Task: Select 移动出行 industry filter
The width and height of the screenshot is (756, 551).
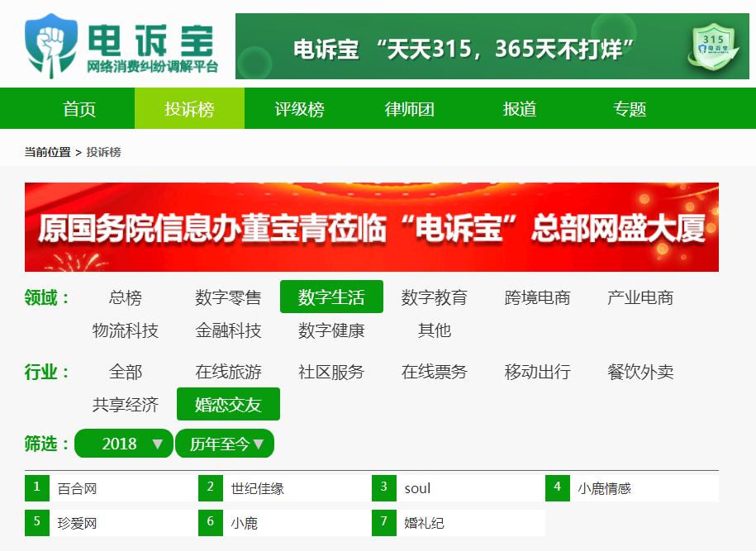Action: [x=538, y=372]
